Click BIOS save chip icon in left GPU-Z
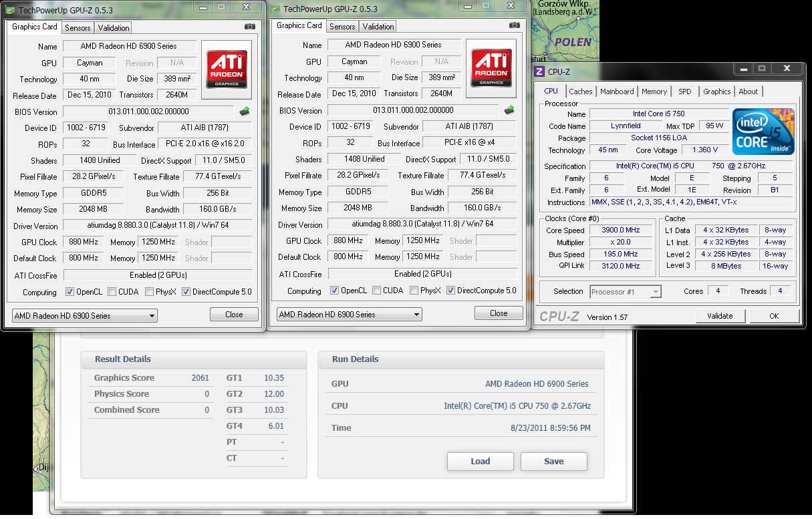The height and width of the screenshot is (519, 812). pyautogui.click(x=245, y=112)
